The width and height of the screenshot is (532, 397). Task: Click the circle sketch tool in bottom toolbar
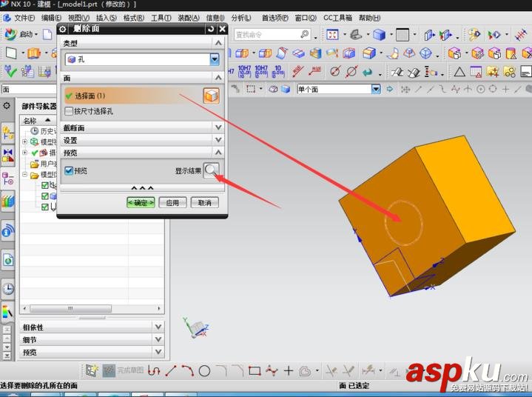coord(204,371)
